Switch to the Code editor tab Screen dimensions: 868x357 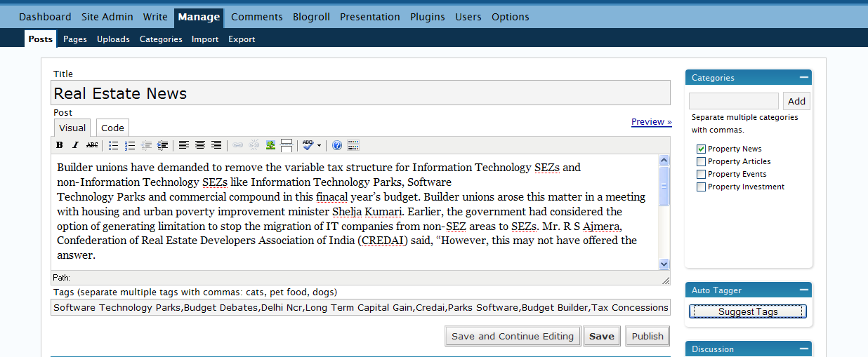112,128
